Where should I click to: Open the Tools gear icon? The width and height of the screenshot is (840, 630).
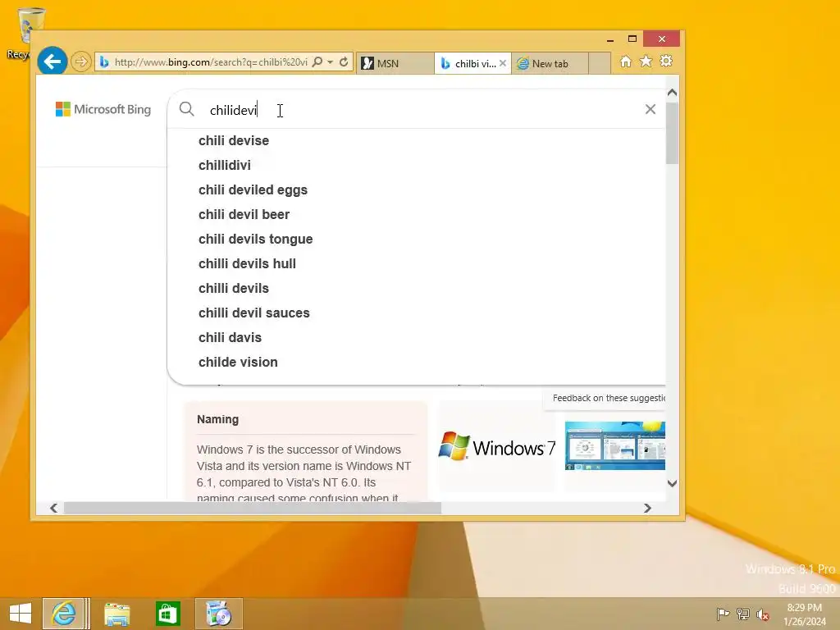click(666, 61)
